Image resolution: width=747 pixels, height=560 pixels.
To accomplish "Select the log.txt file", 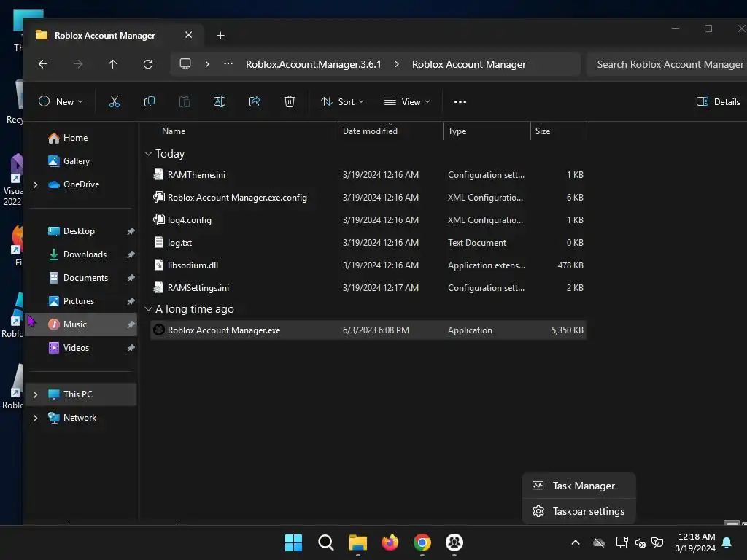I will 368,242.
